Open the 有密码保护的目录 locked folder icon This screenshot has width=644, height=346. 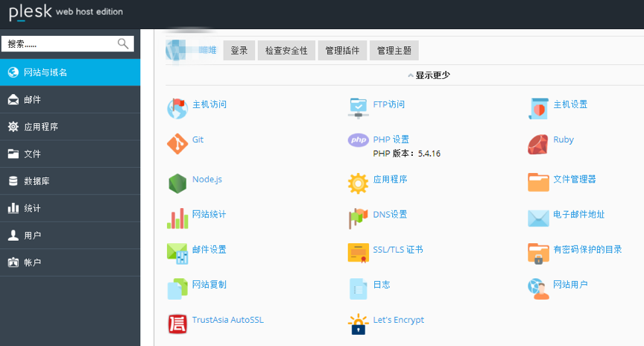point(538,254)
